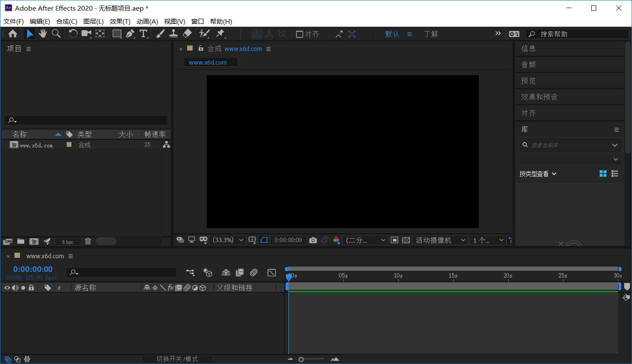Select the Brush tool
632x364 pixels.
[160, 34]
